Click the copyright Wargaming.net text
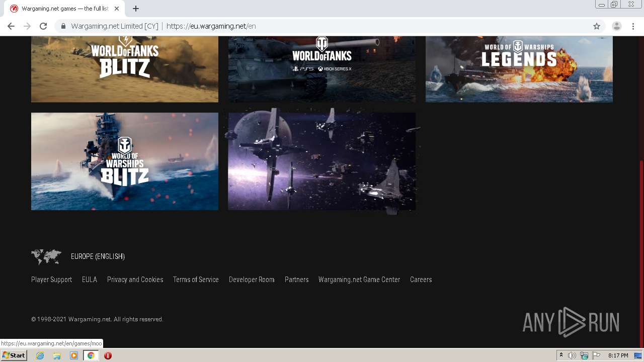 97,319
